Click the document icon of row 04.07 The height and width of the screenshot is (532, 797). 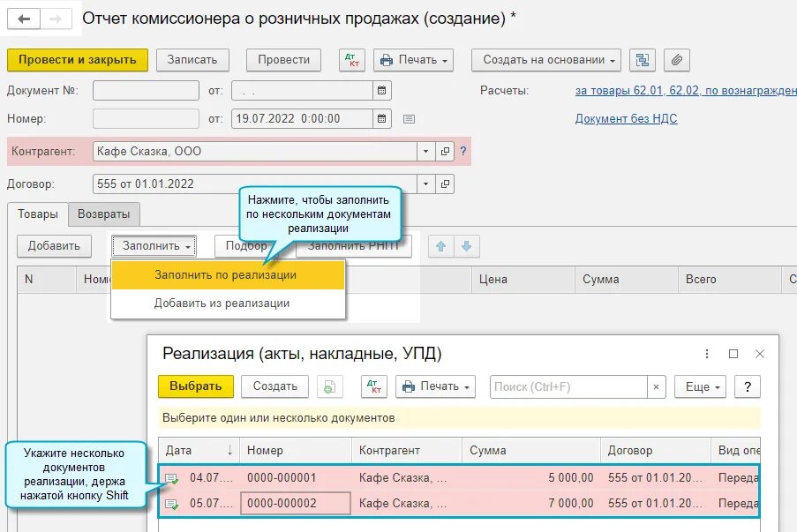[x=172, y=478]
